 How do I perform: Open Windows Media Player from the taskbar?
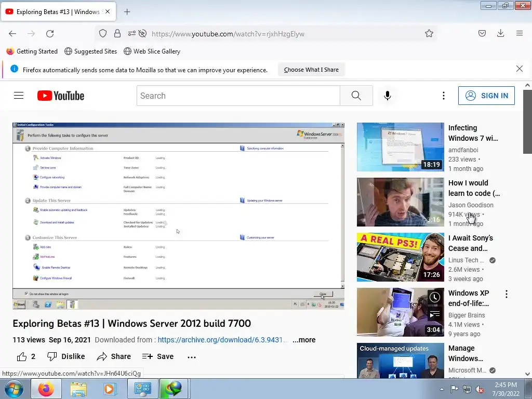click(110, 389)
